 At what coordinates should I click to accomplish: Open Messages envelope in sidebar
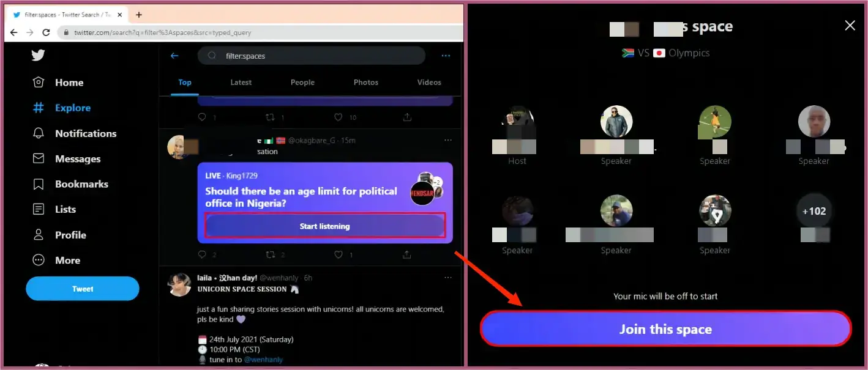77,159
